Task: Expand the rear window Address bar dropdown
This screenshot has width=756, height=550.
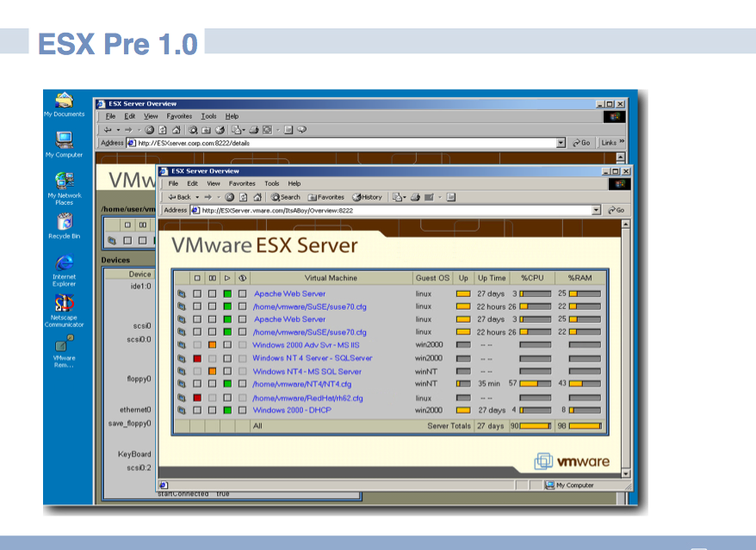Action: click(x=561, y=143)
